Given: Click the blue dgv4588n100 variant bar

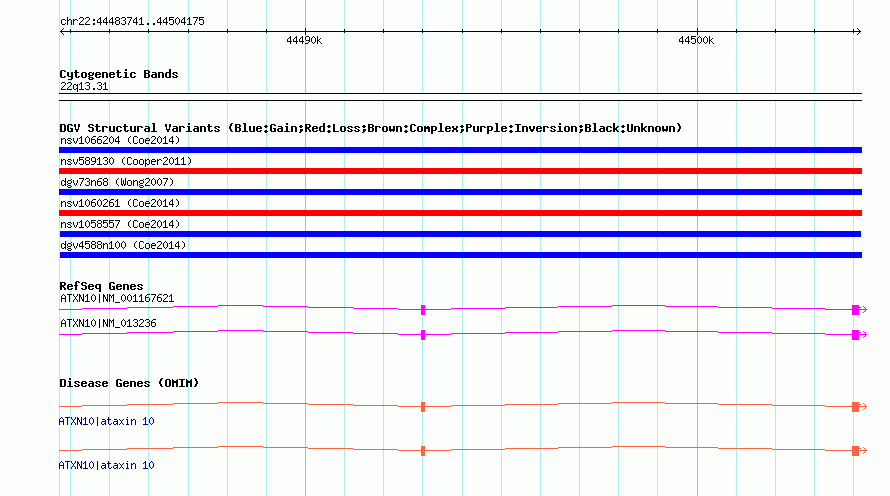Looking at the screenshot, I should [460, 255].
